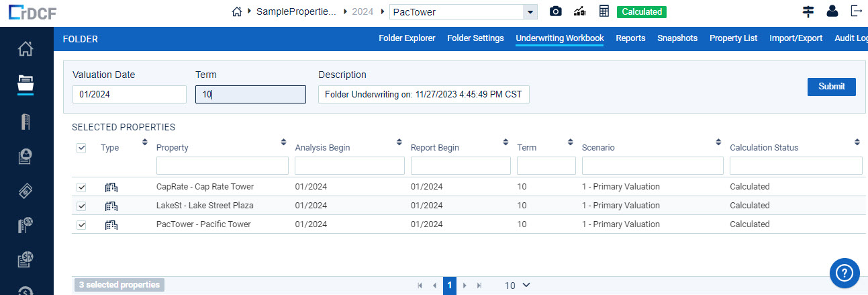Click the Valuation Date input field

[130, 95]
